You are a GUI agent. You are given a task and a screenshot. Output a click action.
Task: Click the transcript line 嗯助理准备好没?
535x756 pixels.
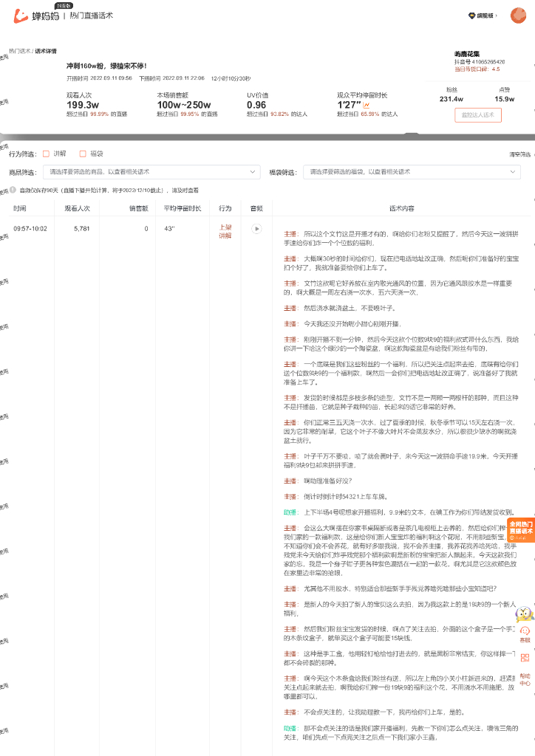click(328, 481)
